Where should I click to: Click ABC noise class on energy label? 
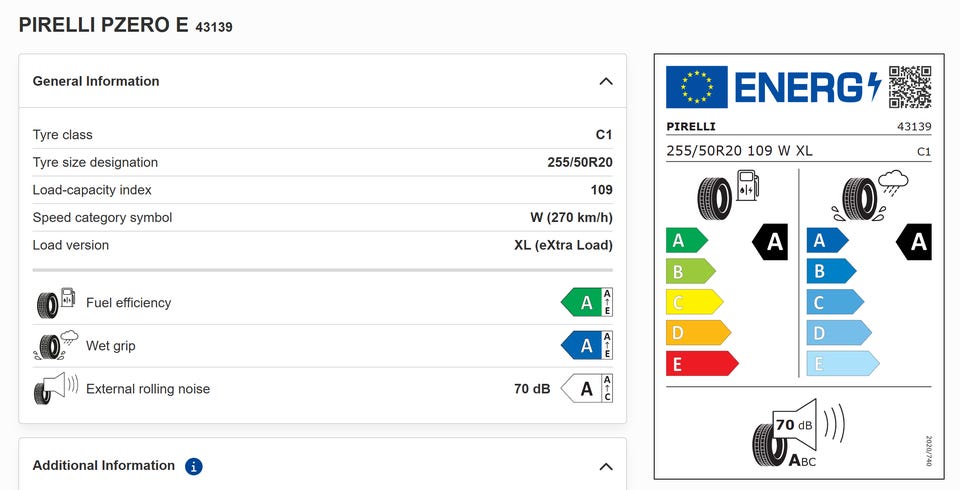802,460
